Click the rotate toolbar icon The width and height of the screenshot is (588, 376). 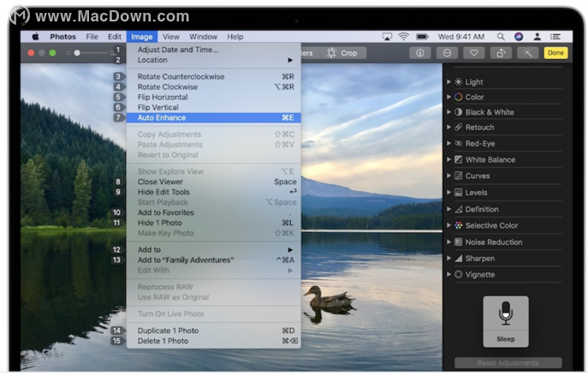pos(501,53)
